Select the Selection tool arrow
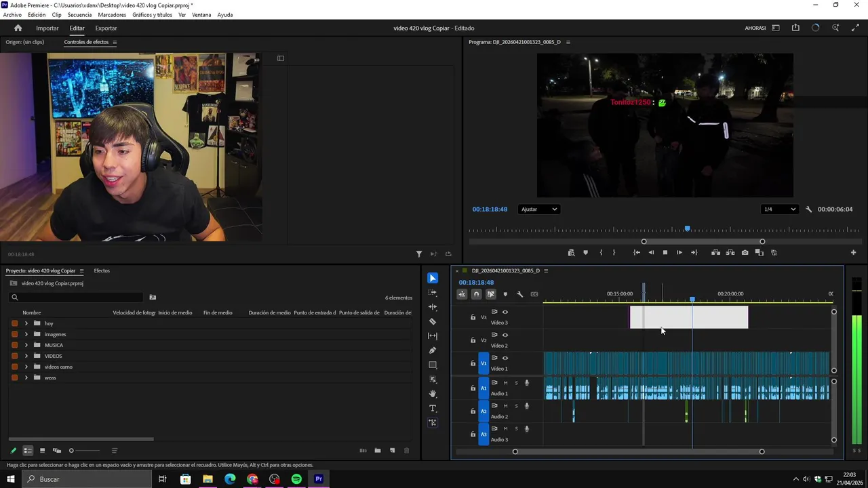 tap(433, 278)
